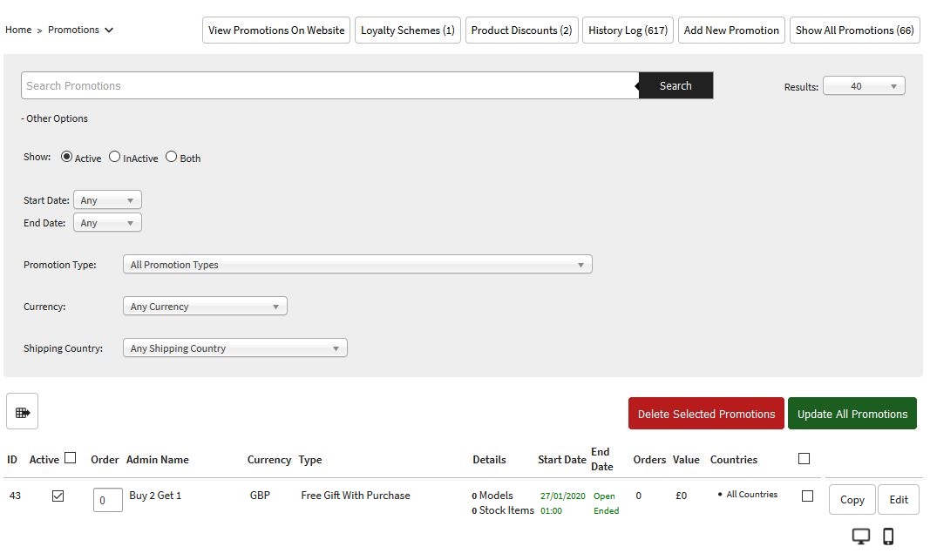
Task: Collapse the Other Options link
Action: pyautogui.click(x=55, y=119)
